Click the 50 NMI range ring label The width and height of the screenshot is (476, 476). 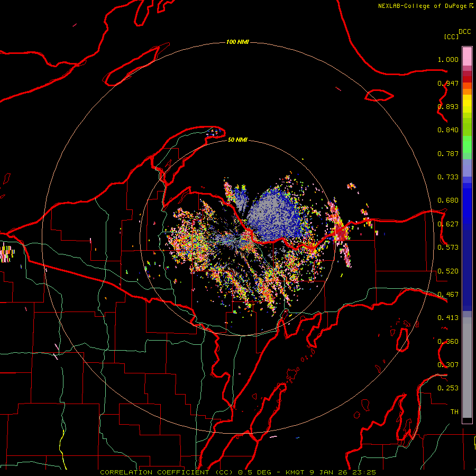click(237, 140)
